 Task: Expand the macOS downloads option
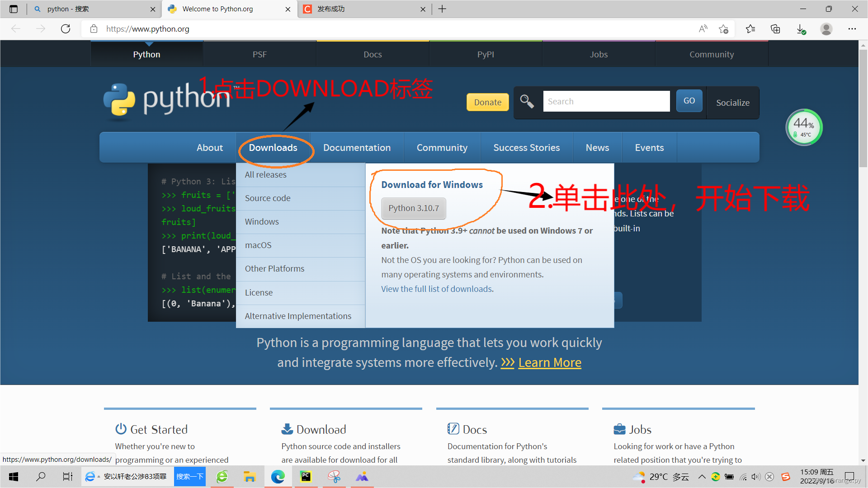[x=258, y=244]
